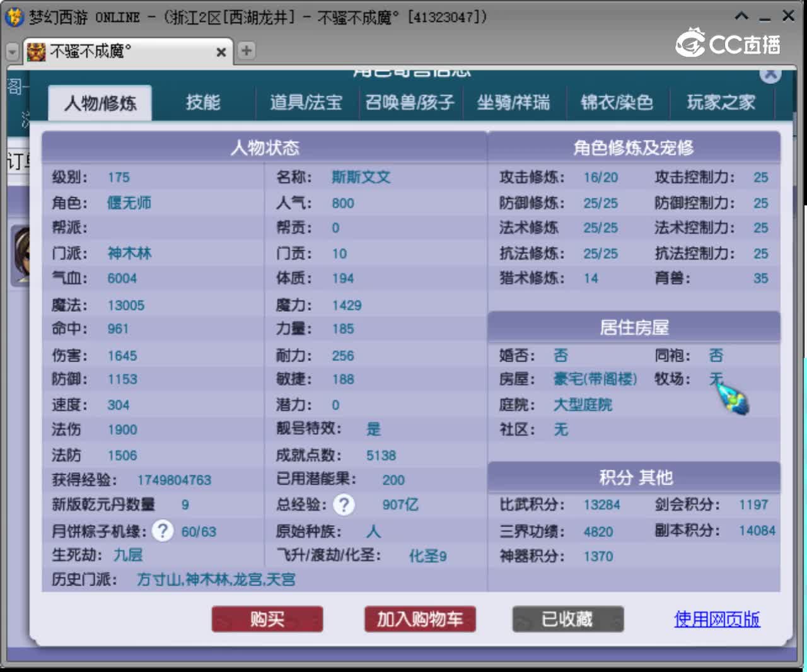Click the 门派 value 神木林
Viewport: 807px width, 672px height.
click(x=129, y=253)
